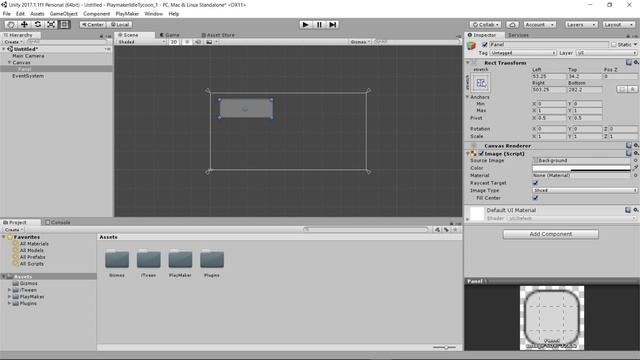
Task: Toggle Local handle rotation button
Action: (120, 24)
